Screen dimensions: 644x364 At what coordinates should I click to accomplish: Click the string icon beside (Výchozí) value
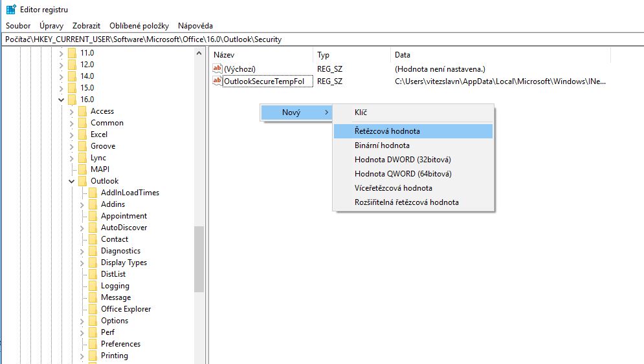217,69
